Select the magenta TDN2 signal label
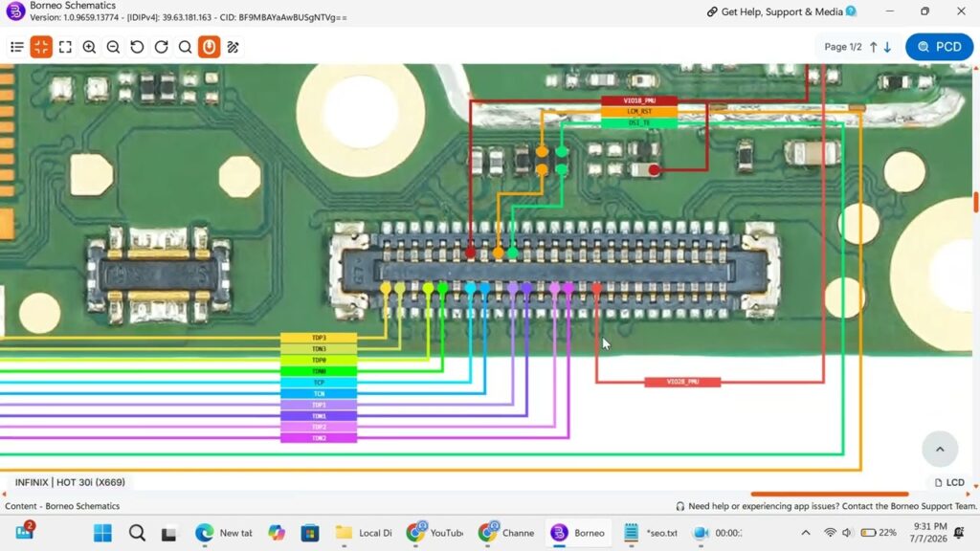Viewport: 980px width, 551px height. point(319,438)
